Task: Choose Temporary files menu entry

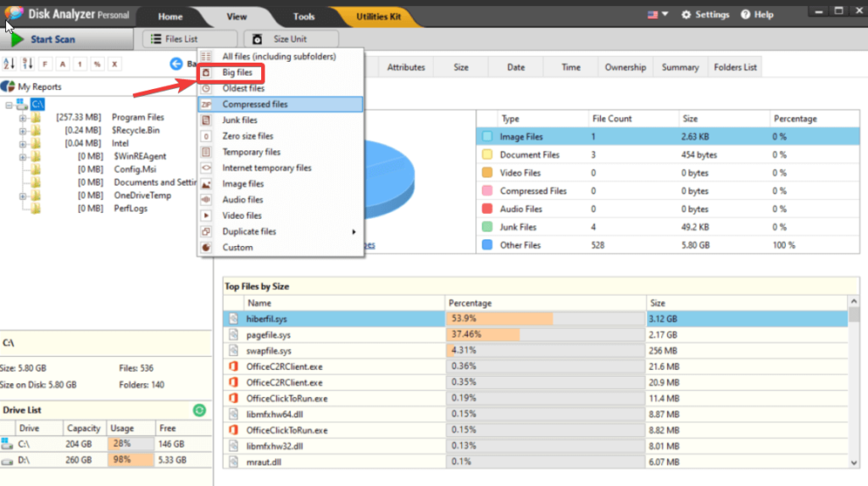Action: 280,152
